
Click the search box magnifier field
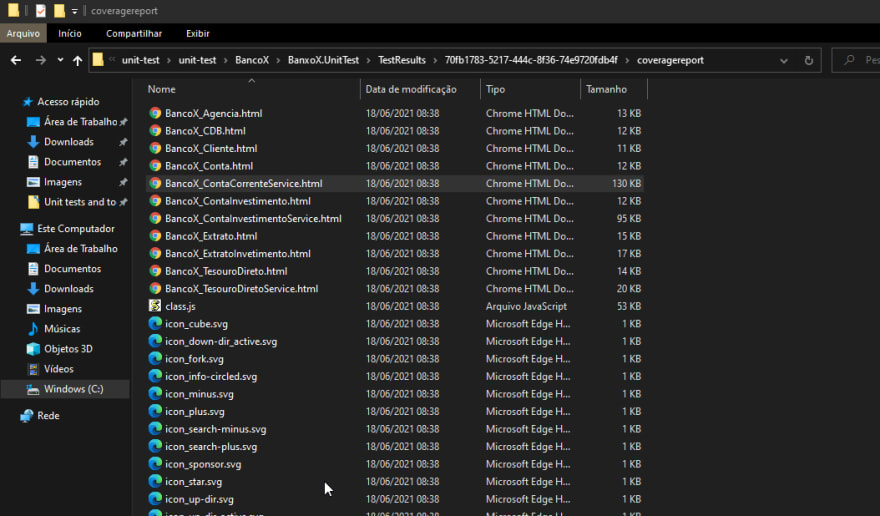click(x=856, y=60)
